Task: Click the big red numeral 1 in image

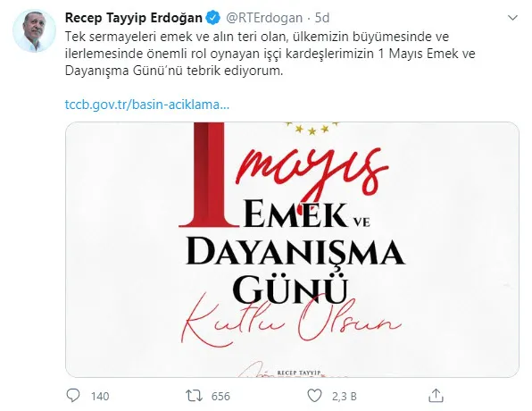Action: click(x=209, y=174)
